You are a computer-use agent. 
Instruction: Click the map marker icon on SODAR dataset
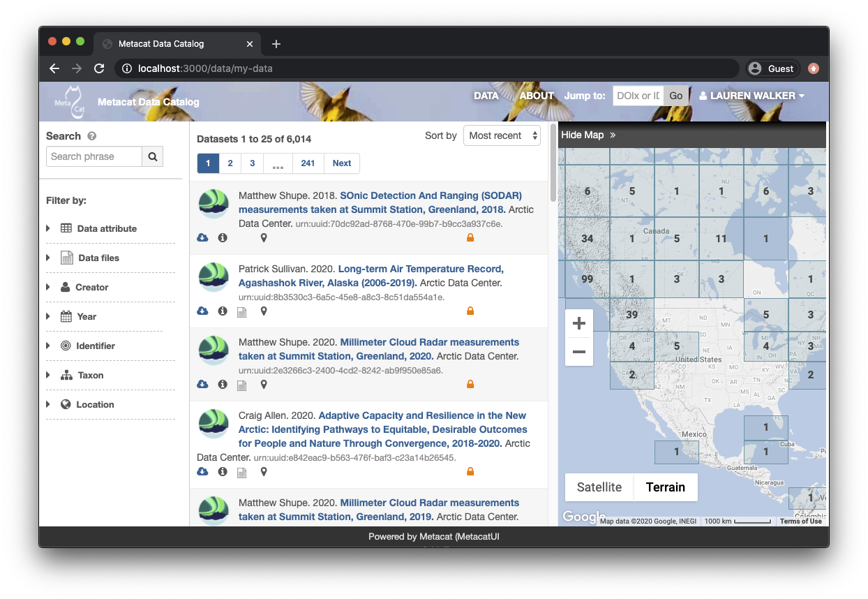click(x=264, y=238)
